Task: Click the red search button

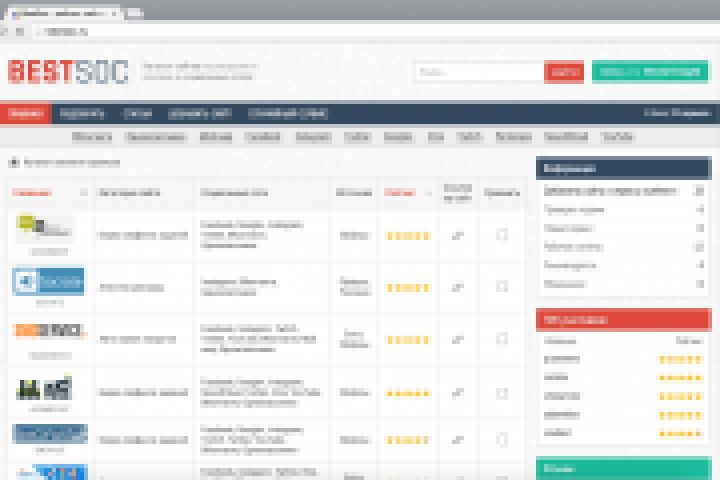Action: pos(564,72)
